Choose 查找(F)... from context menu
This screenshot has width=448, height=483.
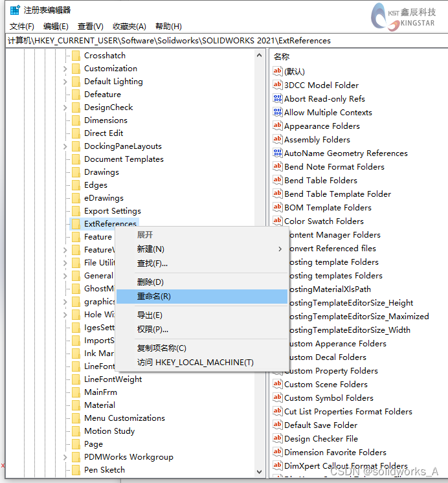tap(202, 264)
